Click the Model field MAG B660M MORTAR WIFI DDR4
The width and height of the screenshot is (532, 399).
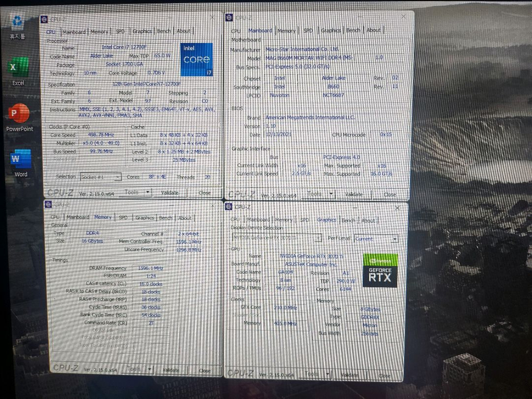[309, 57]
